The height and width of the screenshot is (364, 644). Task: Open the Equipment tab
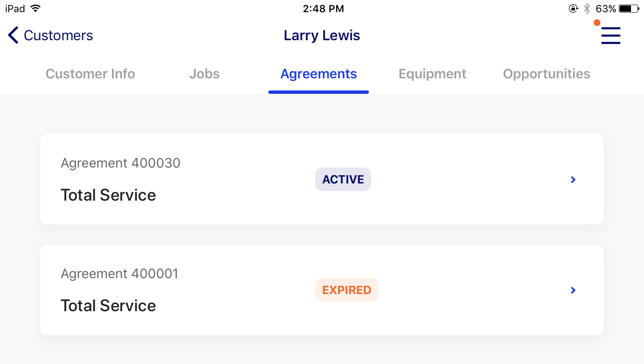pyautogui.click(x=432, y=74)
